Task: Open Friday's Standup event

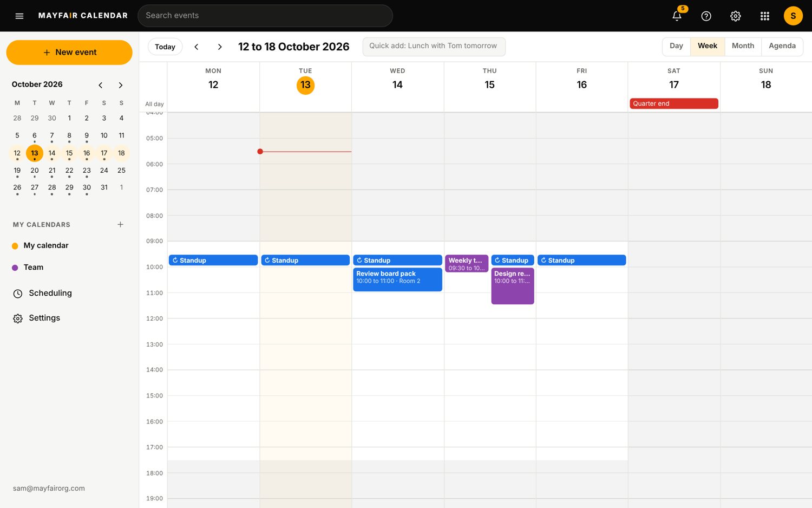Action: (x=582, y=260)
